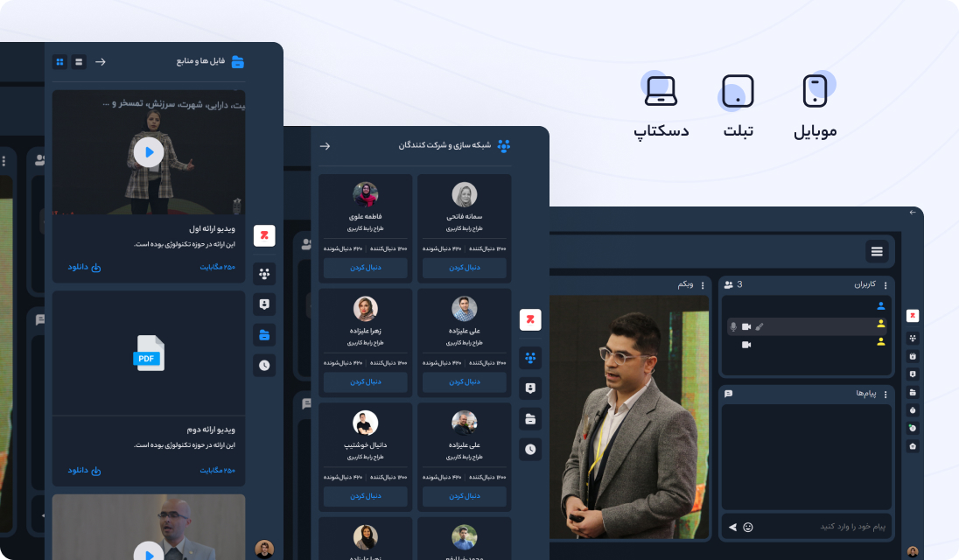Open files folder from the desktop view sidebar
The width and height of the screenshot is (959, 560).
[913, 393]
